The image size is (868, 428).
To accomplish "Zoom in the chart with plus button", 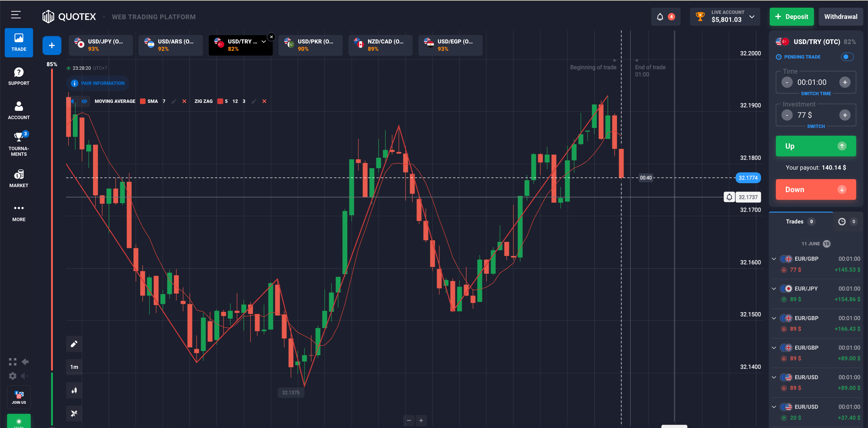I will pos(421,420).
